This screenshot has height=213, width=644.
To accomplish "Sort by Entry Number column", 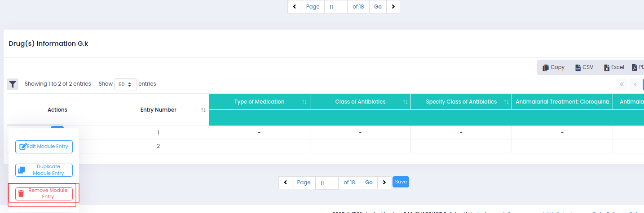I will (203, 110).
